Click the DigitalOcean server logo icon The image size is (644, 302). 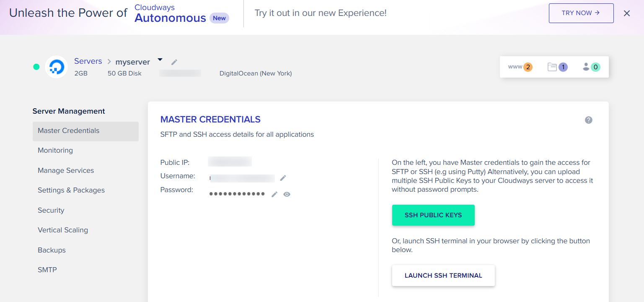click(57, 67)
